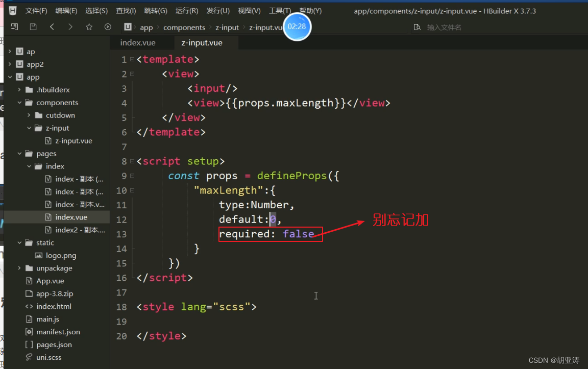588x369 pixels.
Task: Click the uni.scss style file icon
Action: click(29, 357)
